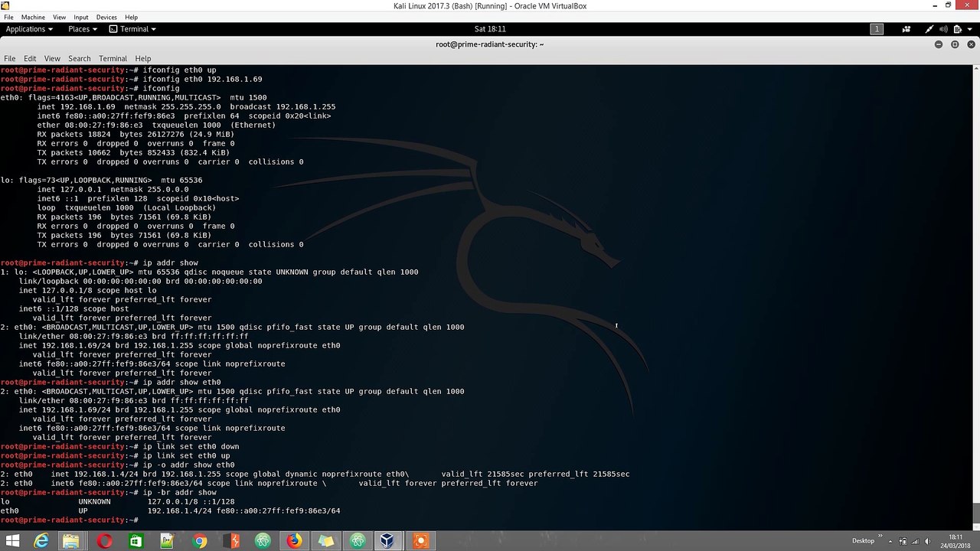The image size is (980, 551).
Task: Click the Kali battery status icon
Action: pyautogui.click(x=959, y=29)
